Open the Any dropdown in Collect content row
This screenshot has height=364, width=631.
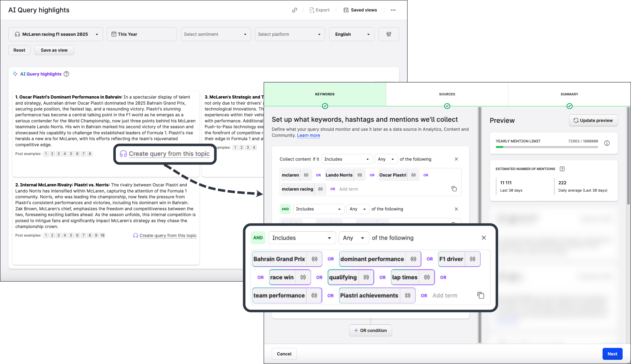tap(386, 159)
